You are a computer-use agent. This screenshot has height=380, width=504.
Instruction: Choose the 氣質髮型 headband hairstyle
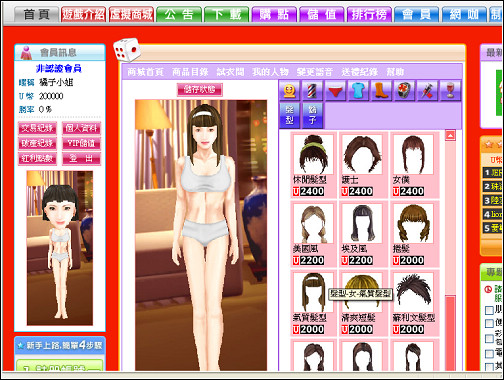click(313, 292)
